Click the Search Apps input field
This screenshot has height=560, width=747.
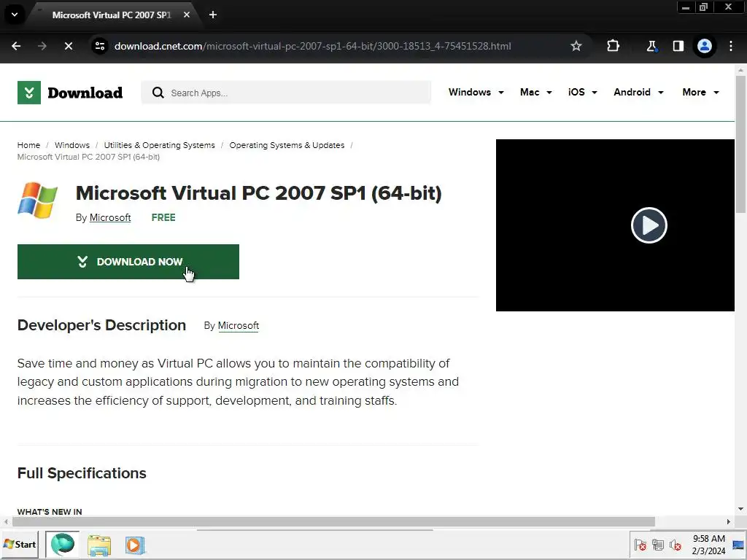[286, 93]
